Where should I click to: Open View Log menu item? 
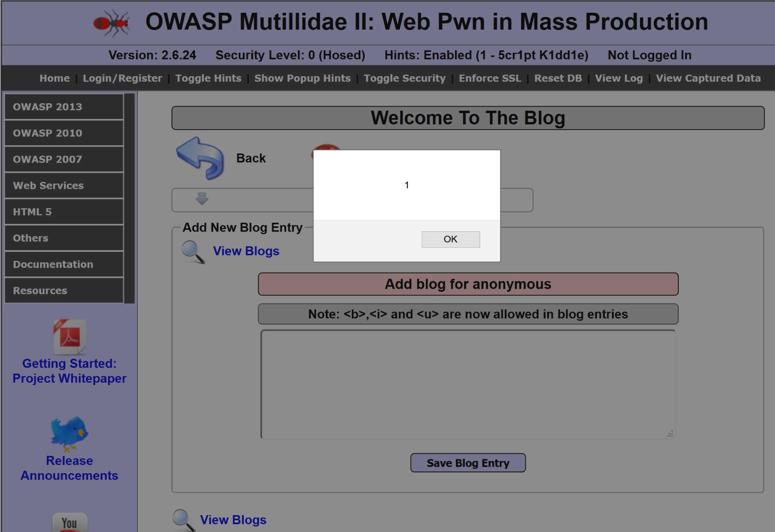pyautogui.click(x=619, y=78)
